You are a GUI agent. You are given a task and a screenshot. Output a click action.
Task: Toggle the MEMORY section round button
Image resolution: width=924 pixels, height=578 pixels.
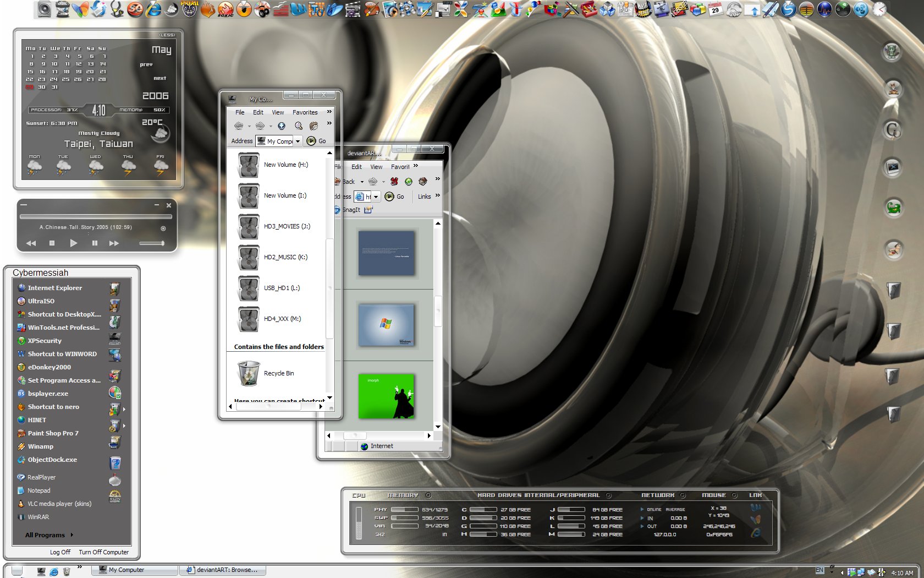(428, 495)
